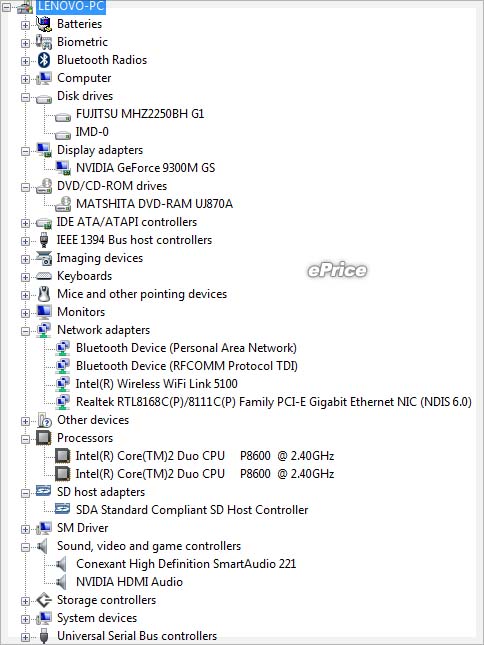Select Bluetooth Device (Personal Area Network)
484x645 pixels.
click(186, 348)
